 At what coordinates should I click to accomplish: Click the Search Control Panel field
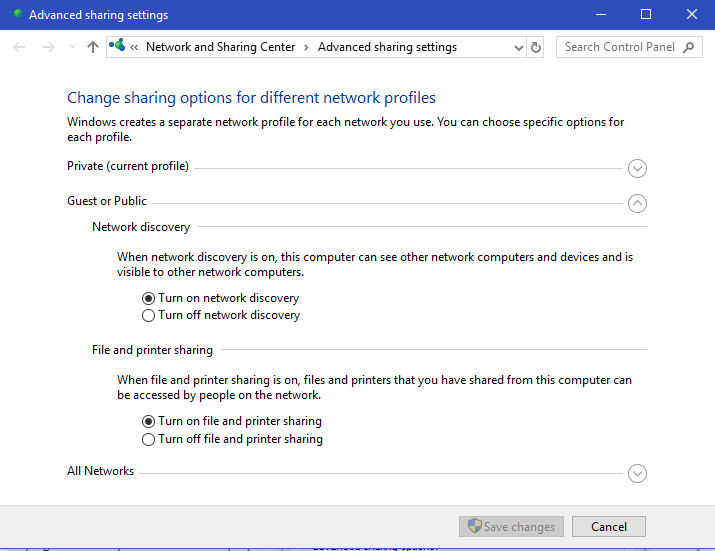(x=629, y=47)
